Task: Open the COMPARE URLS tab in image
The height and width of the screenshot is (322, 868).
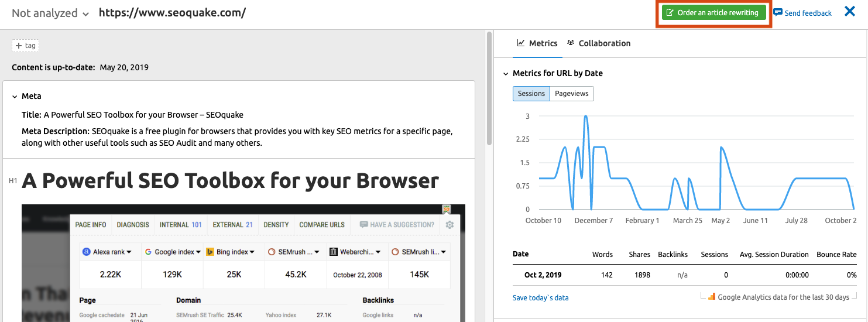Action: 322,225
